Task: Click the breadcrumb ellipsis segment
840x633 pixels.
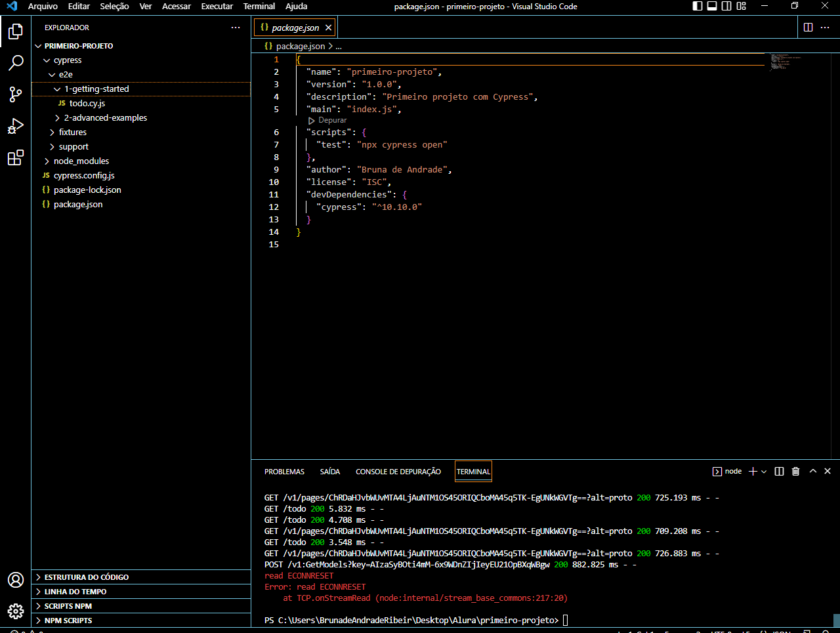Action: pos(339,47)
